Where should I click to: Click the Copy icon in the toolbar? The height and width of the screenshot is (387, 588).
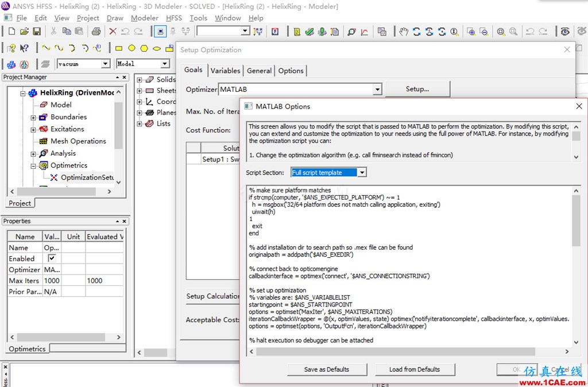click(67, 32)
